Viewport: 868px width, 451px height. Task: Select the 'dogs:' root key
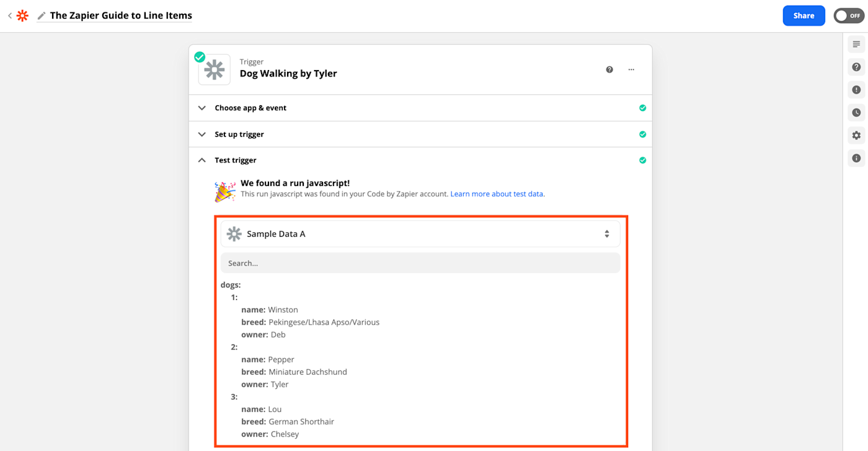(x=231, y=285)
